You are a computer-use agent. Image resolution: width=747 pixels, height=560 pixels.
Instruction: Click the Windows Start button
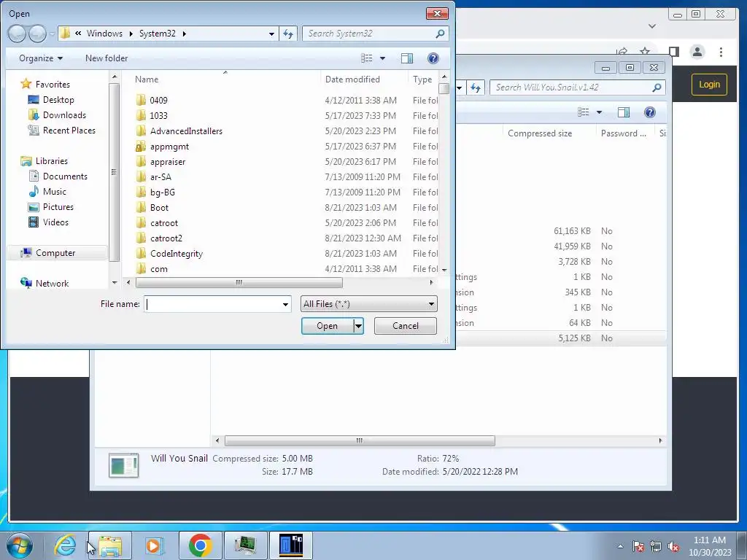pos(20,545)
